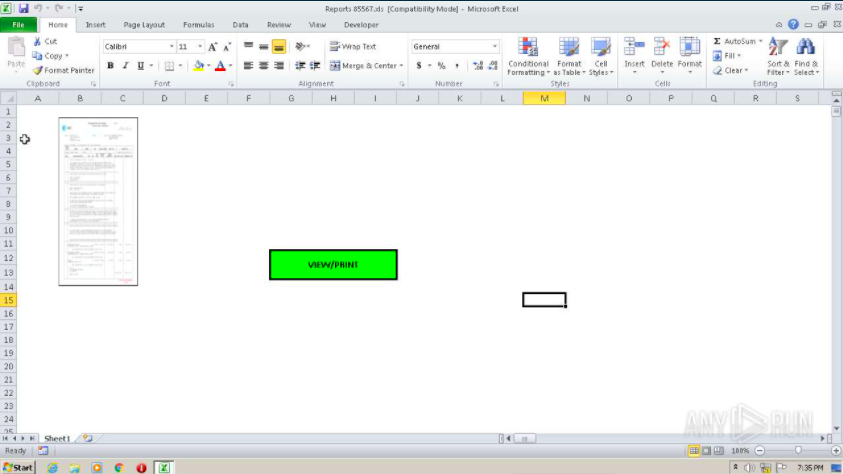Viewport: 843px width, 474px height.
Task: Open the Formulas ribbon tab
Action: [x=197, y=24]
